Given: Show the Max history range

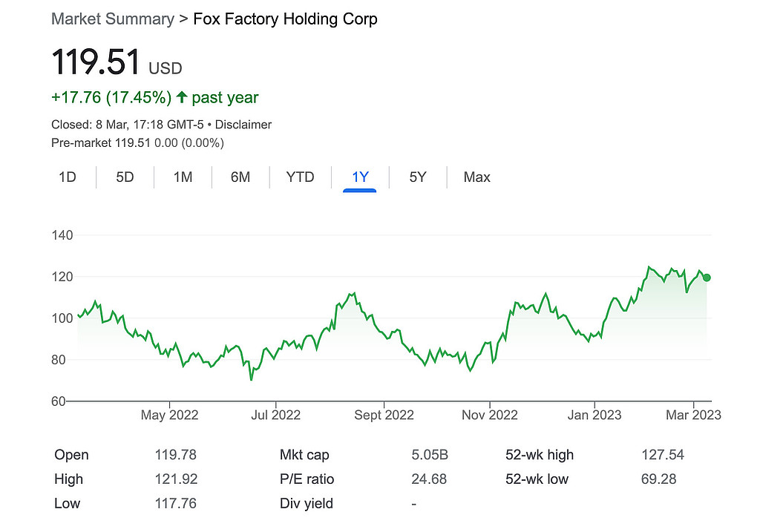Looking at the screenshot, I should click(x=476, y=177).
